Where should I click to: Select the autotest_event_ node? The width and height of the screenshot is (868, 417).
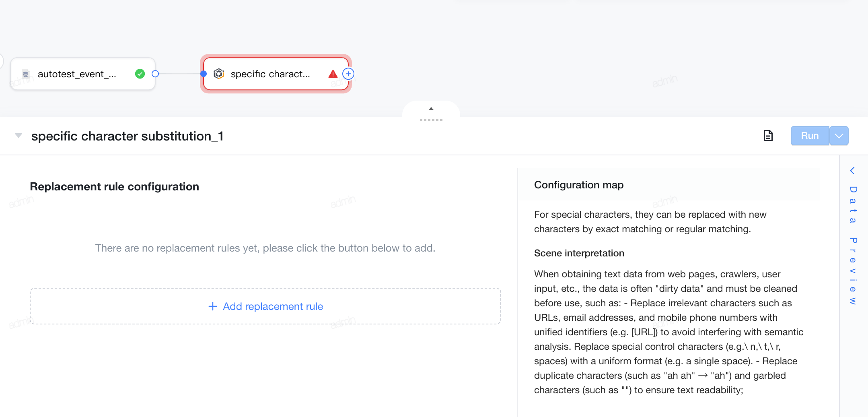(82, 74)
